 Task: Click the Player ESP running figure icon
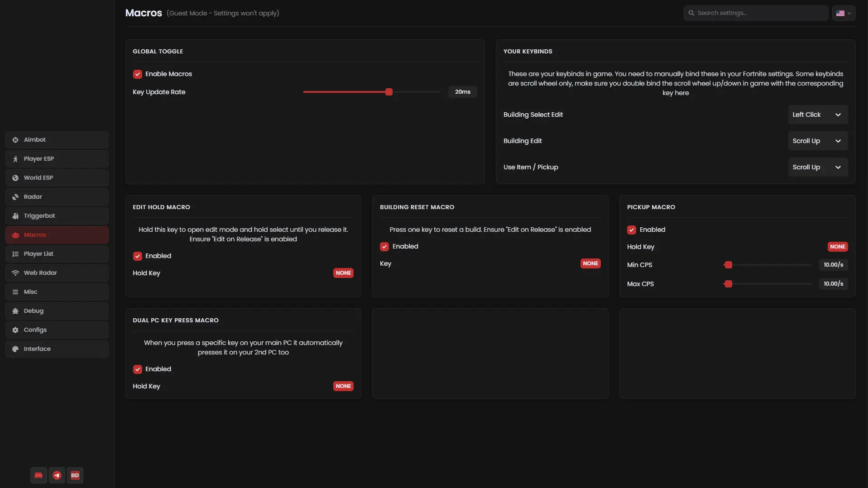tap(15, 159)
